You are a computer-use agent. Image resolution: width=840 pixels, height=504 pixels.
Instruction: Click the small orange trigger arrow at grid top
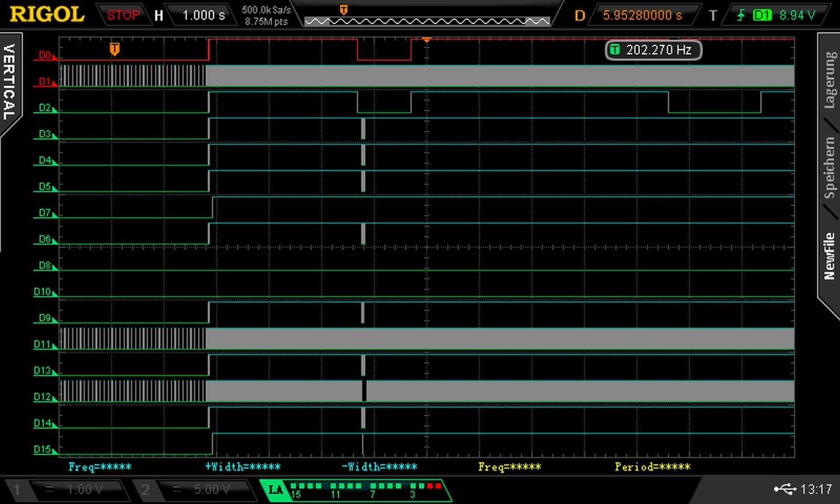pos(427,40)
